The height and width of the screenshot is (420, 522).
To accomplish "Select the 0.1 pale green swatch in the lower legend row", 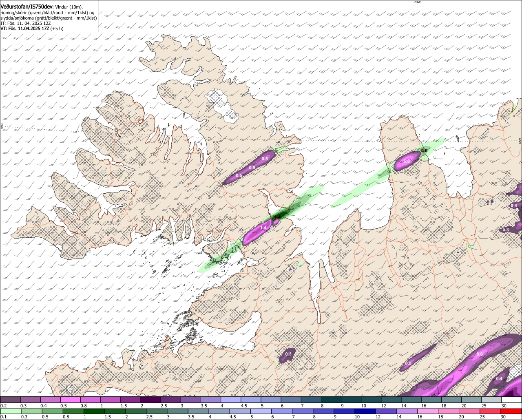I will pyautogui.click(x=11, y=411).
